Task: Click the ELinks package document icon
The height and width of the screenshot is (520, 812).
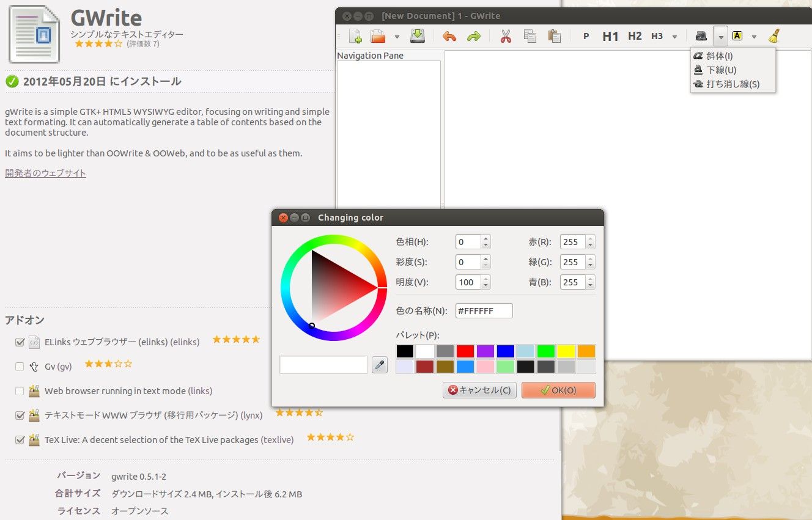Action: coord(34,342)
